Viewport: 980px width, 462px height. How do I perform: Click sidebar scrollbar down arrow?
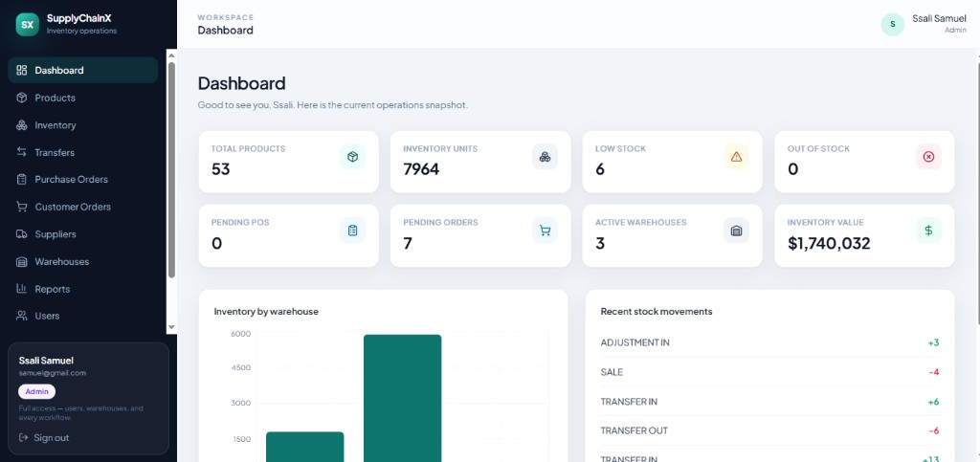click(x=172, y=328)
